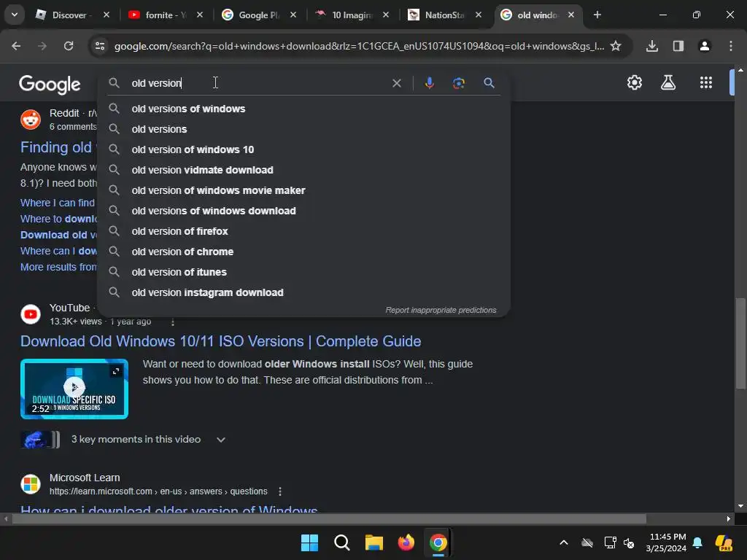Viewport: 747px width, 560px height.
Task: Open the tab search dropdown arrow
Action: tap(15, 15)
